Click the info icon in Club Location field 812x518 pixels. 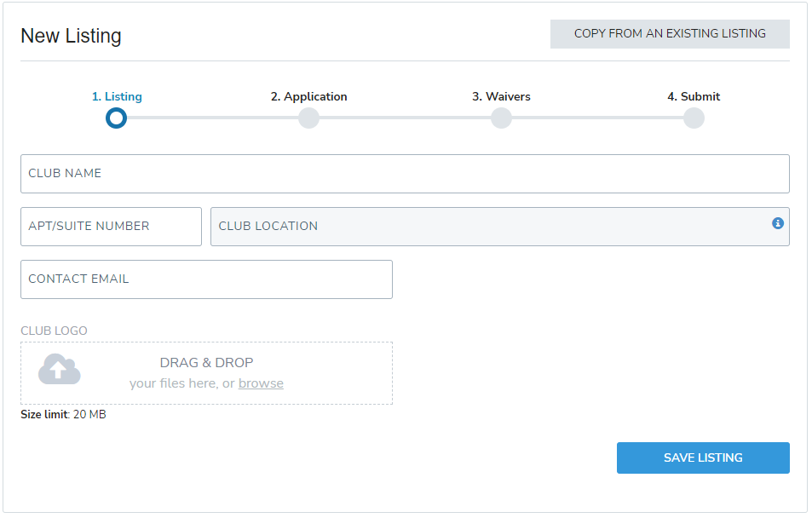(777, 223)
